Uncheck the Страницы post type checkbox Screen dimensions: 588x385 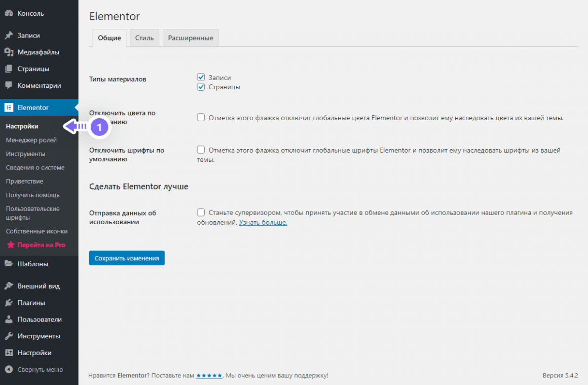(x=201, y=87)
